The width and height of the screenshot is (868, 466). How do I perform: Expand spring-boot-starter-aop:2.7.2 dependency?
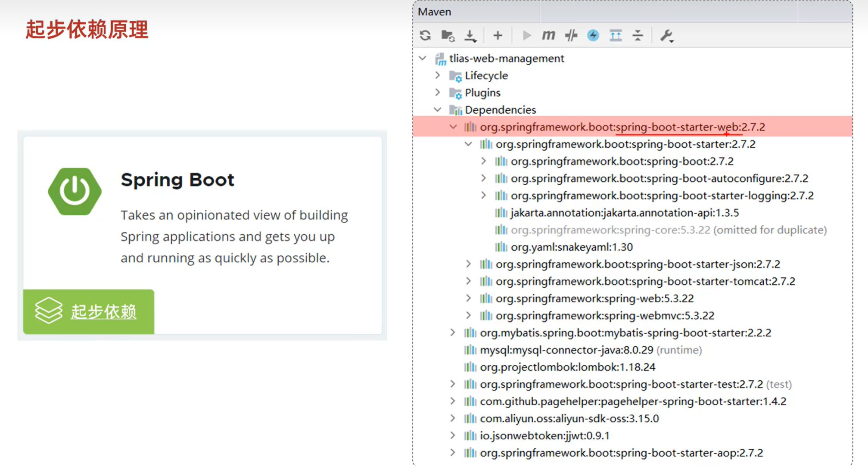pos(453,453)
